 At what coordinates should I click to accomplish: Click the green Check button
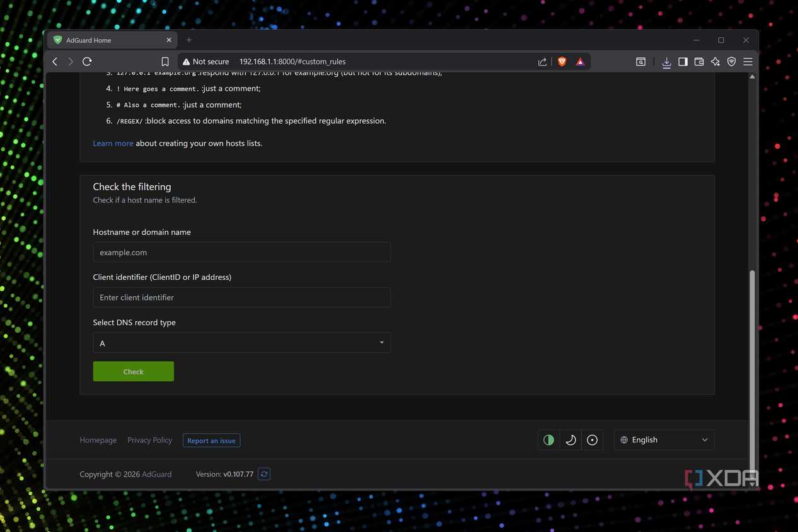coord(133,371)
